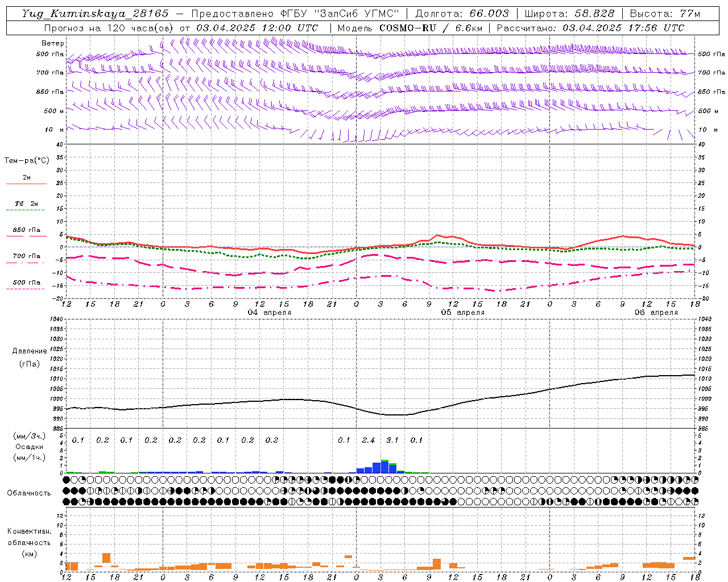Click '700 гПа' in the temperature legend

(27, 256)
